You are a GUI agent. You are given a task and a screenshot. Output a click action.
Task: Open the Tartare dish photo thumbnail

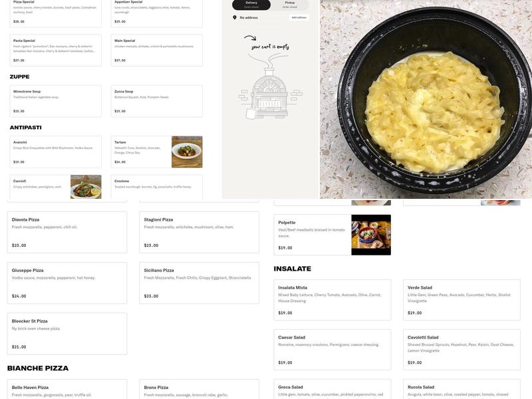coord(187,152)
